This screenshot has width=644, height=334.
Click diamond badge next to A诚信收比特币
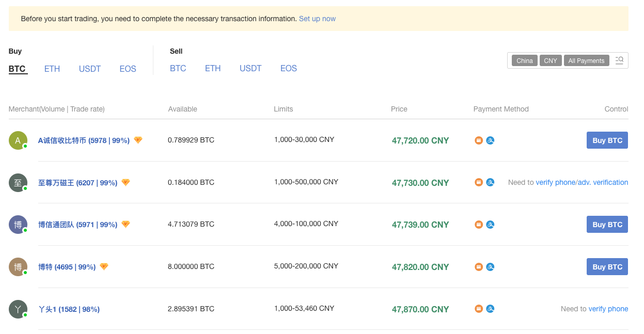tap(138, 140)
